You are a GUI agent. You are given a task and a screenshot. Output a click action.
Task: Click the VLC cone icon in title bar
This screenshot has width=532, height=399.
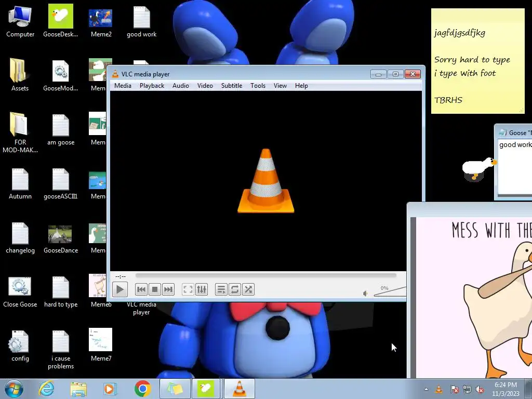(115, 74)
